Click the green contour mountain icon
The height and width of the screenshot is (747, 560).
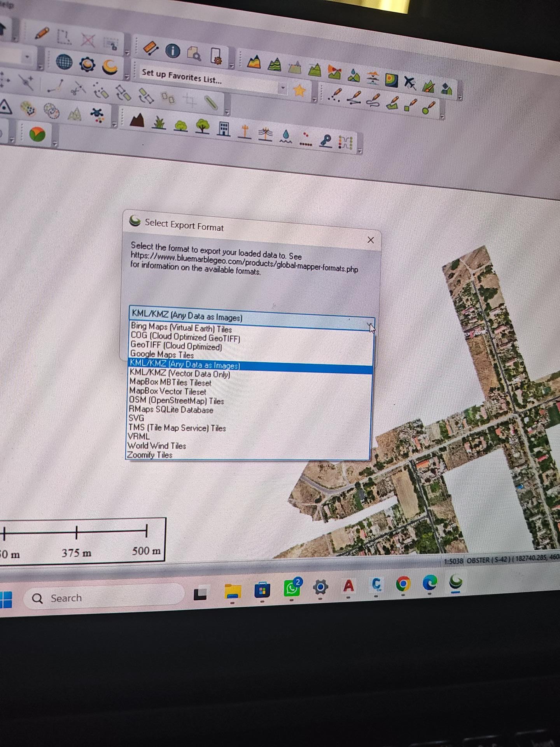tap(275, 64)
